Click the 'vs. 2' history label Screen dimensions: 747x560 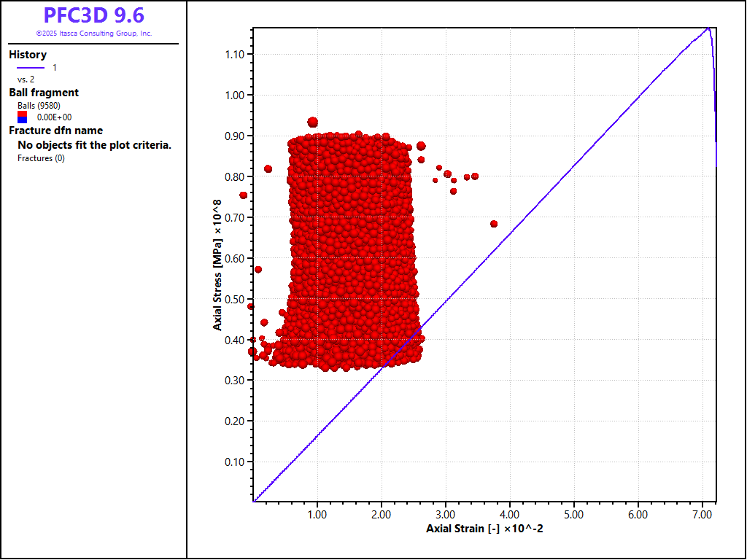click(26, 79)
